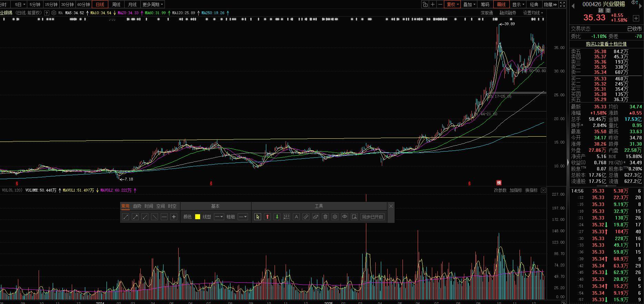Switch to 经典 classic layout

(x=534, y=4)
